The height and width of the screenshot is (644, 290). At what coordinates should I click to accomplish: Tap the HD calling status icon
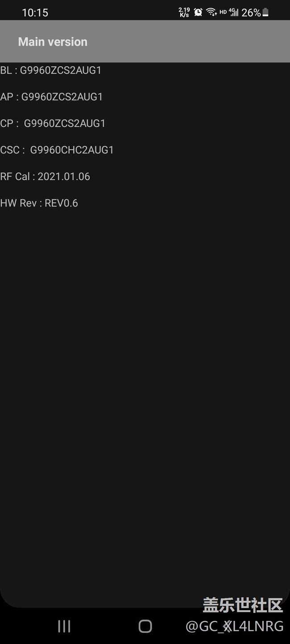223,12
